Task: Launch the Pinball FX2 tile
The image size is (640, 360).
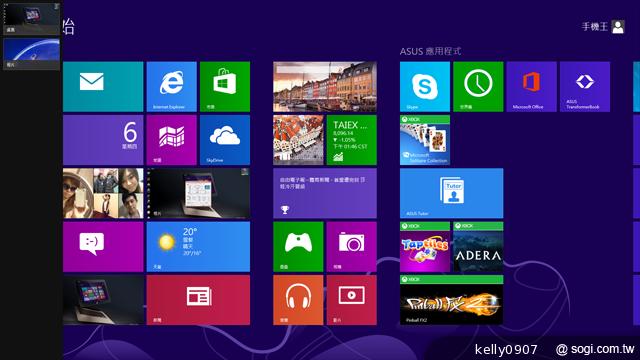Action: click(451, 300)
